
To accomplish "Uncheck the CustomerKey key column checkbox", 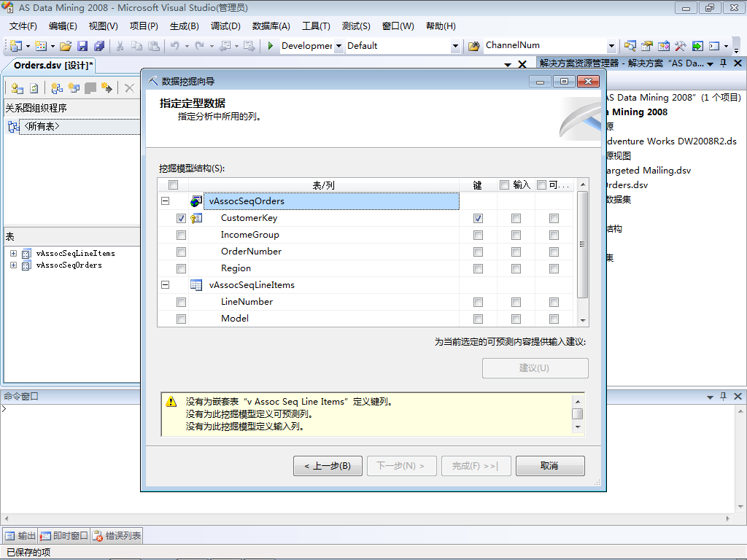I will click(x=478, y=218).
